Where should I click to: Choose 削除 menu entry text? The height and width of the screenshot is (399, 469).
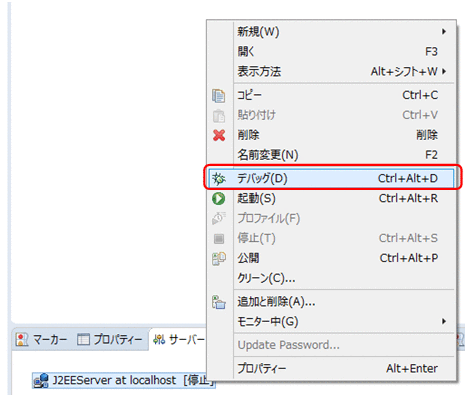248,135
